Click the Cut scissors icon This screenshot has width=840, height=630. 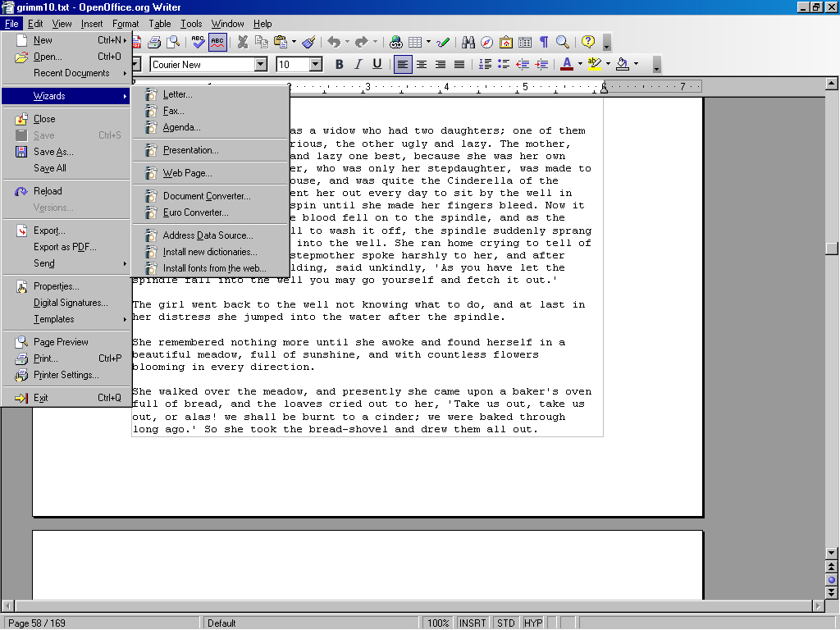(243, 42)
